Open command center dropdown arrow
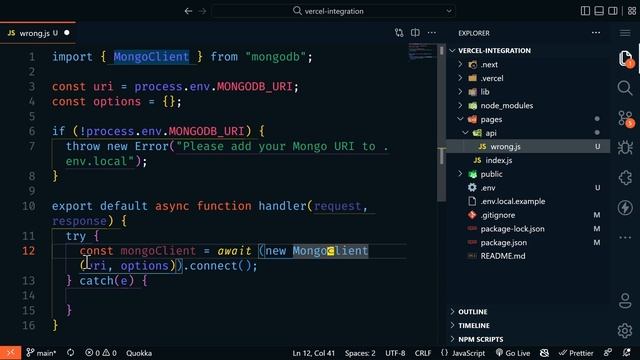This screenshot has width=640, height=360. 449,11
